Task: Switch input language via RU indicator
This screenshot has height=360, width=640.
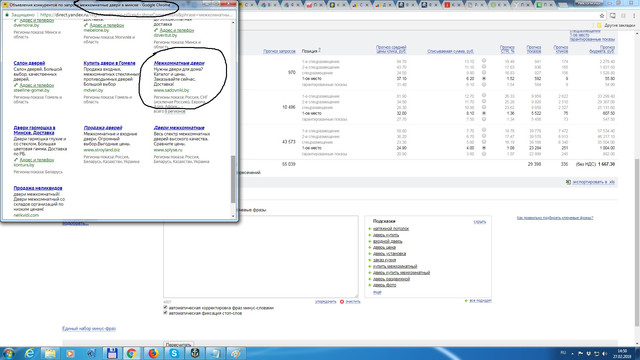Action: point(563,352)
